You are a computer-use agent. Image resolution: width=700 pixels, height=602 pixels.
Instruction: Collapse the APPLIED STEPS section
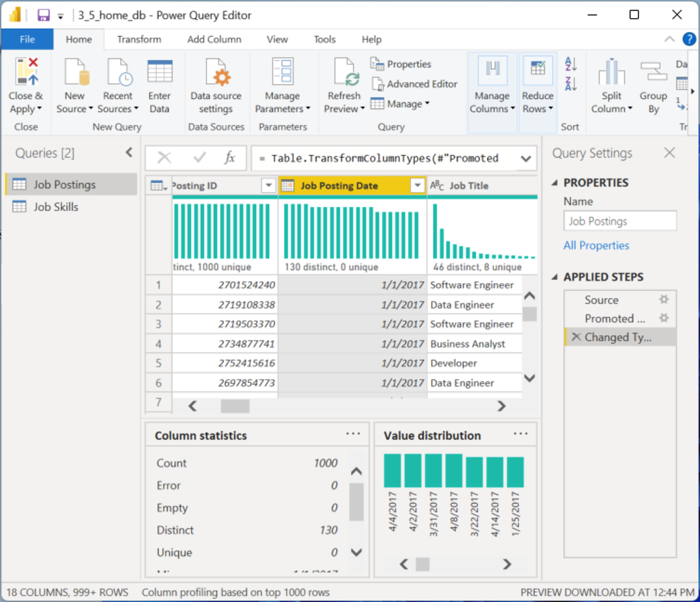click(x=555, y=277)
